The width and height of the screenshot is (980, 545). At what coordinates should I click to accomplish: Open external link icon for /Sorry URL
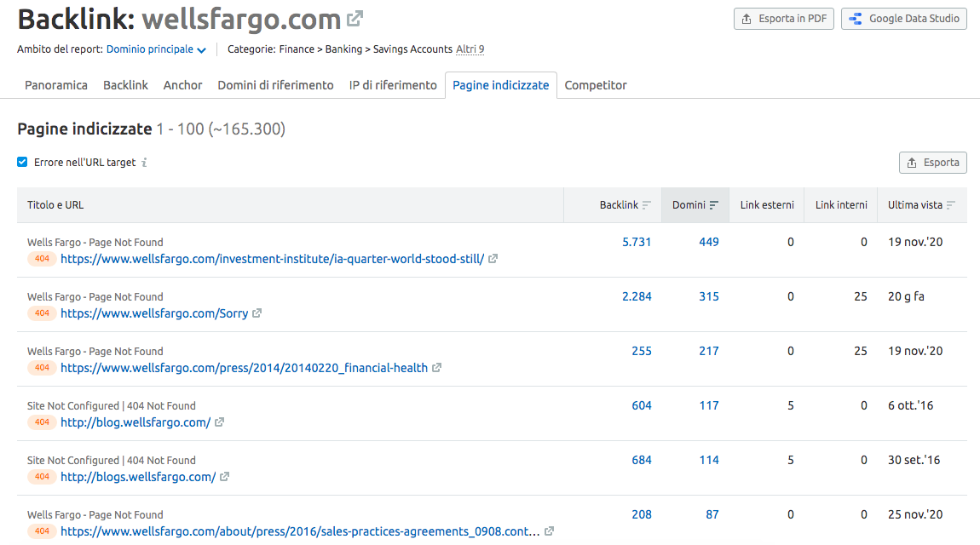click(x=257, y=313)
